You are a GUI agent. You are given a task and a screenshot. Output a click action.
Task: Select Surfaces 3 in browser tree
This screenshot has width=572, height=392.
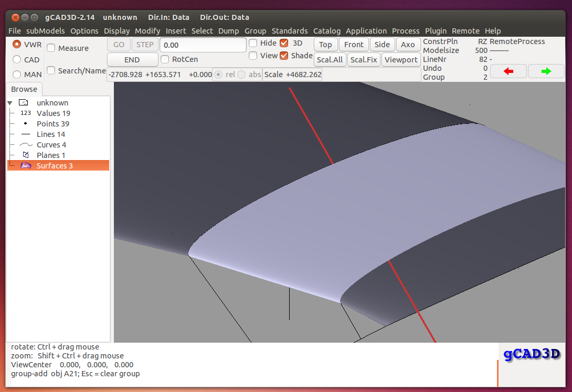tap(58, 165)
